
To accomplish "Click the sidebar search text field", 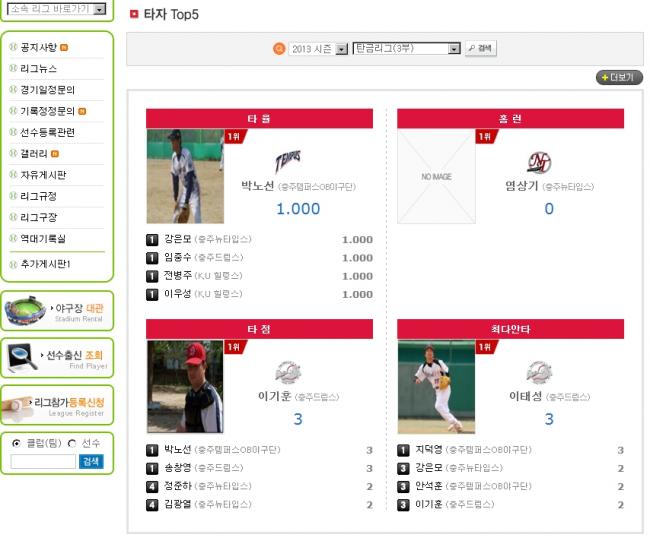I will click(x=42, y=462).
